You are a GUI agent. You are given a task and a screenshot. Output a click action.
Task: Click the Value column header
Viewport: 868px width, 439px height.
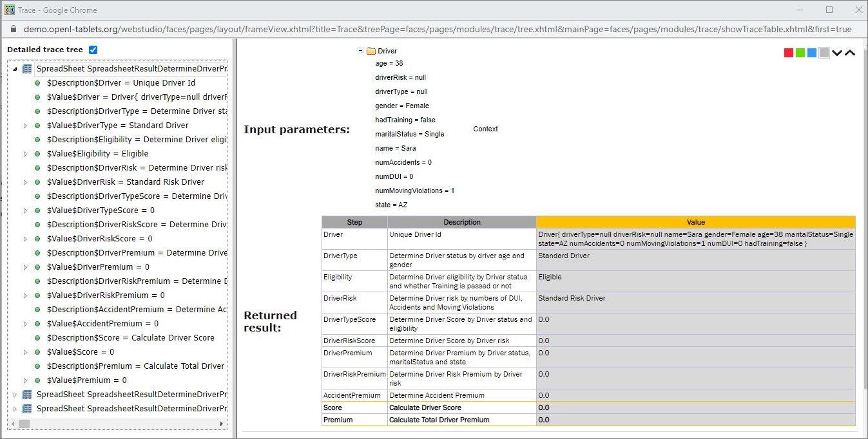pos(695,222)
